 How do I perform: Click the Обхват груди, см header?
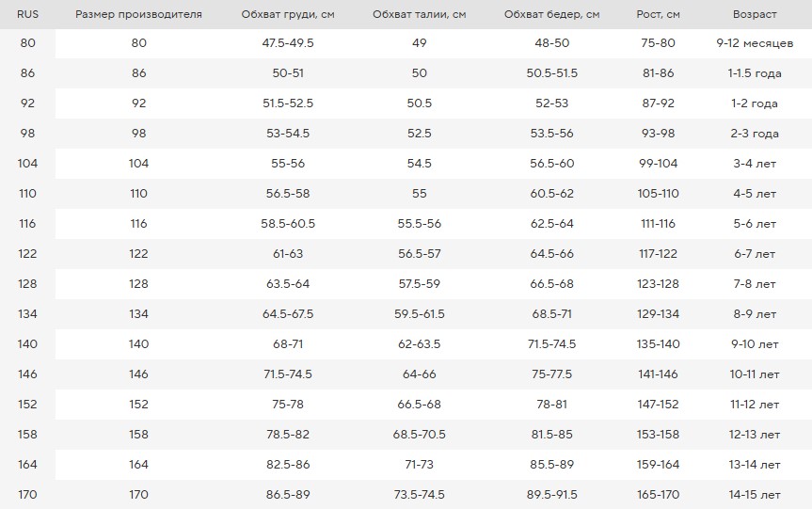click(288, 14)
